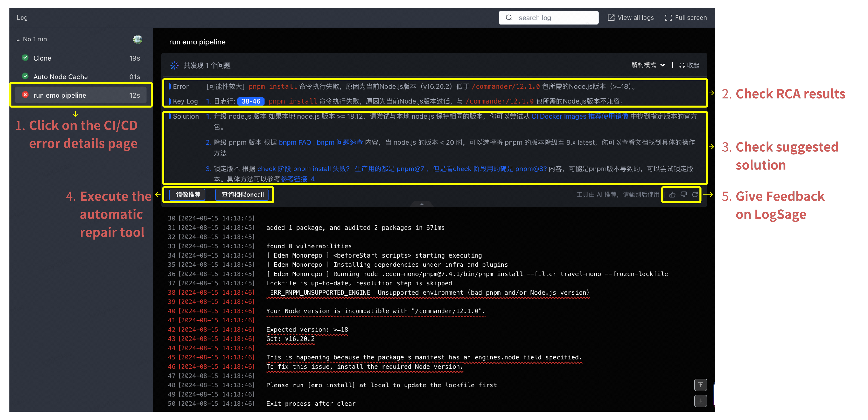Click the scroll-to-top arrow button
868x420 pixels.
point(700,385)
